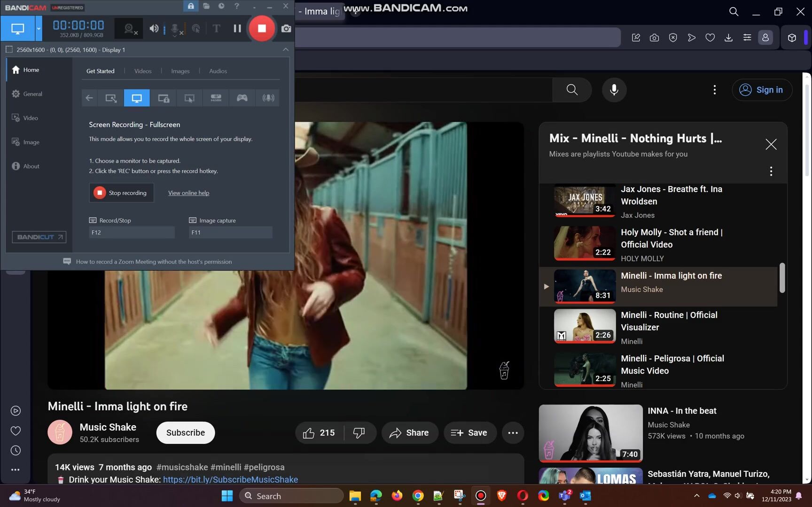Open Home section in Bandicam sidebar

[26, 70]
